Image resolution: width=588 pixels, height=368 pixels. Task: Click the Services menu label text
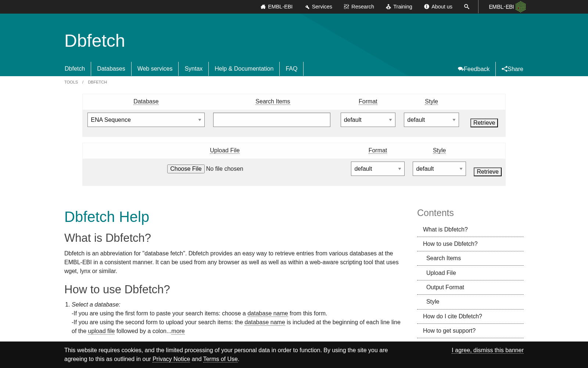[x=322, y=7]
